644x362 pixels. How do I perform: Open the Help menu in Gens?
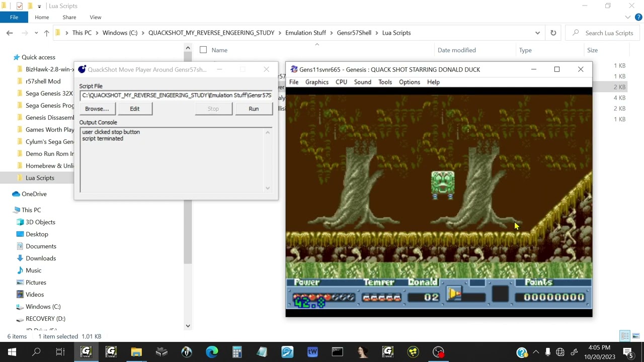[x=433, y=82]
